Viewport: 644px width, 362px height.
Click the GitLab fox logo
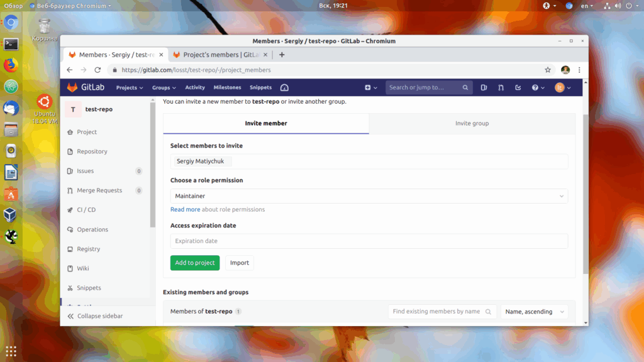(72, 87)
